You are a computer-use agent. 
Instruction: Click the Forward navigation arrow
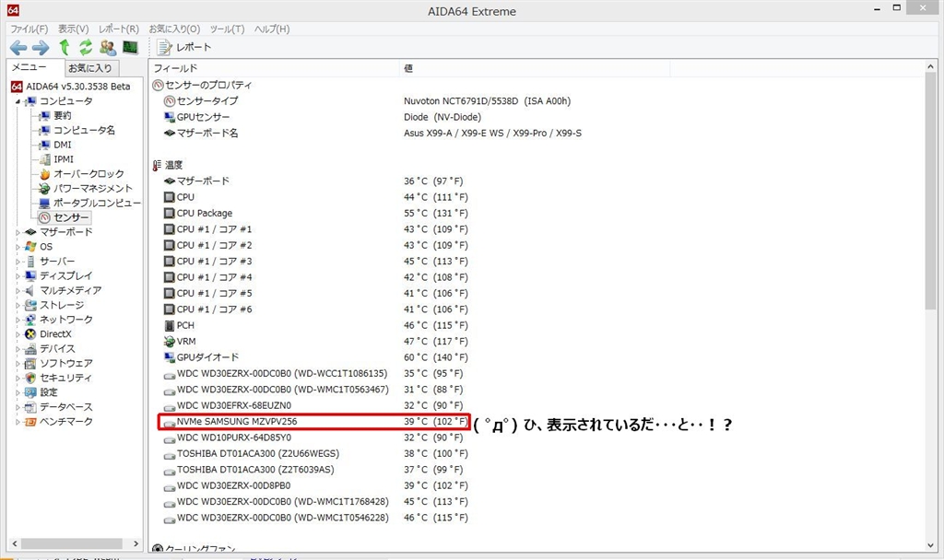click(41, 48)
